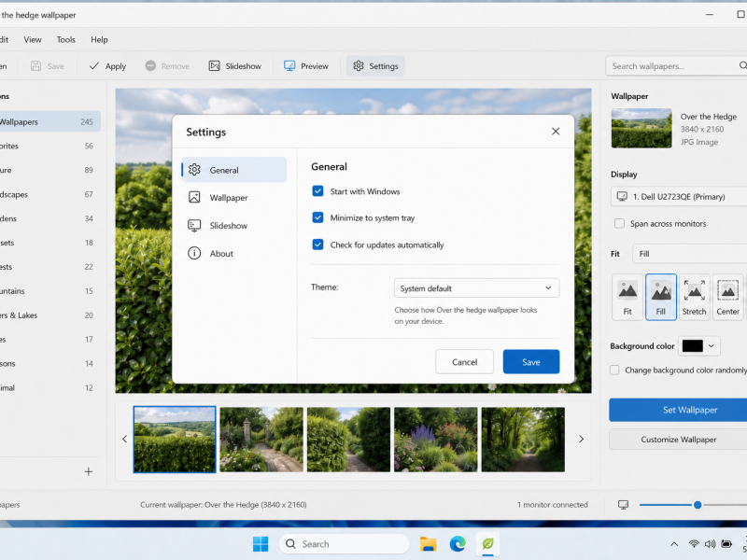Select the garden gate path thumbnail

261,440
